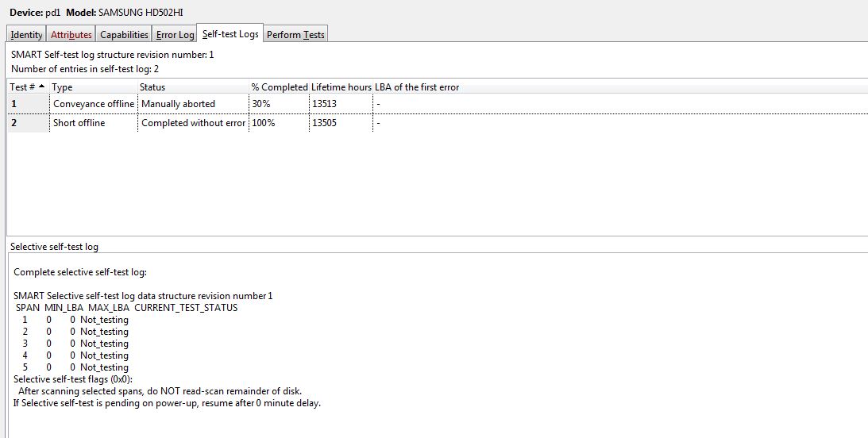This screenshot has width=868, height=438.
Task: Open the Error Log tab
Action: (x=175, y=34)
